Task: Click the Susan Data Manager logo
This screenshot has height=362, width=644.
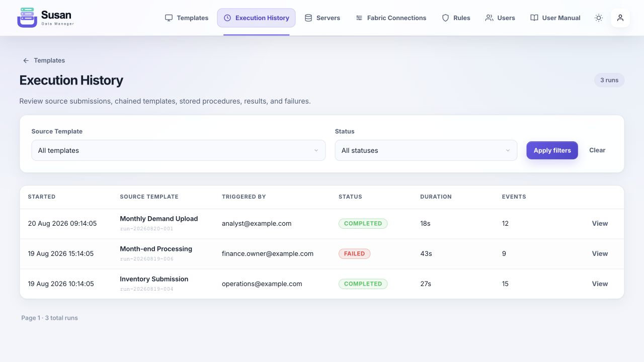Action: [x=46, y=18]
